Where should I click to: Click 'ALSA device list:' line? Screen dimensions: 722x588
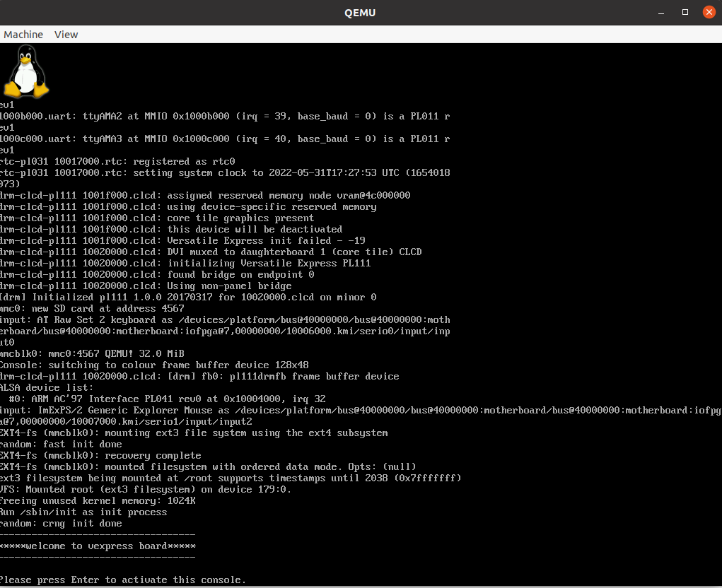tap(47, 388)
